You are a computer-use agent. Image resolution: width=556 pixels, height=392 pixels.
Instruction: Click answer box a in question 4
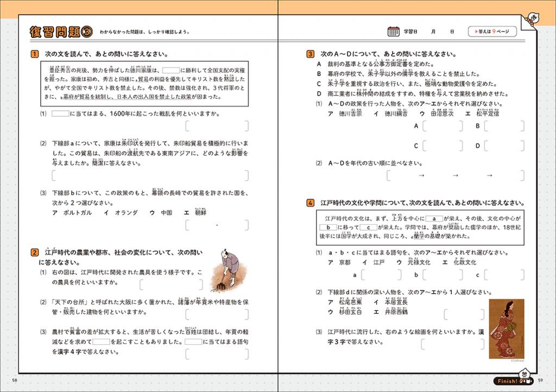(382, 275)
